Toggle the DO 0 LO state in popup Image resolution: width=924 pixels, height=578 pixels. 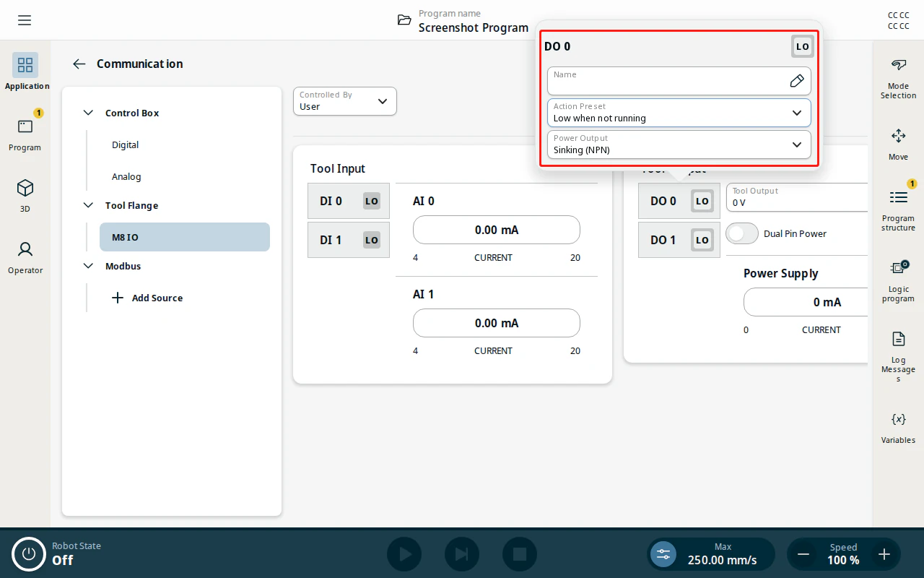[802, 46]
